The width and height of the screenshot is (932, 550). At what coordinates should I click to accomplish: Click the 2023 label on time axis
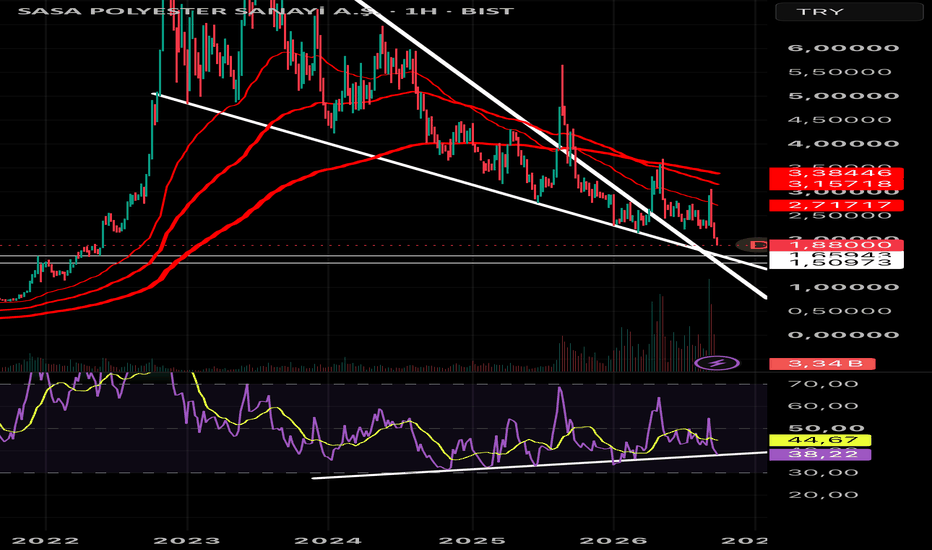click(x=187, y=540)
